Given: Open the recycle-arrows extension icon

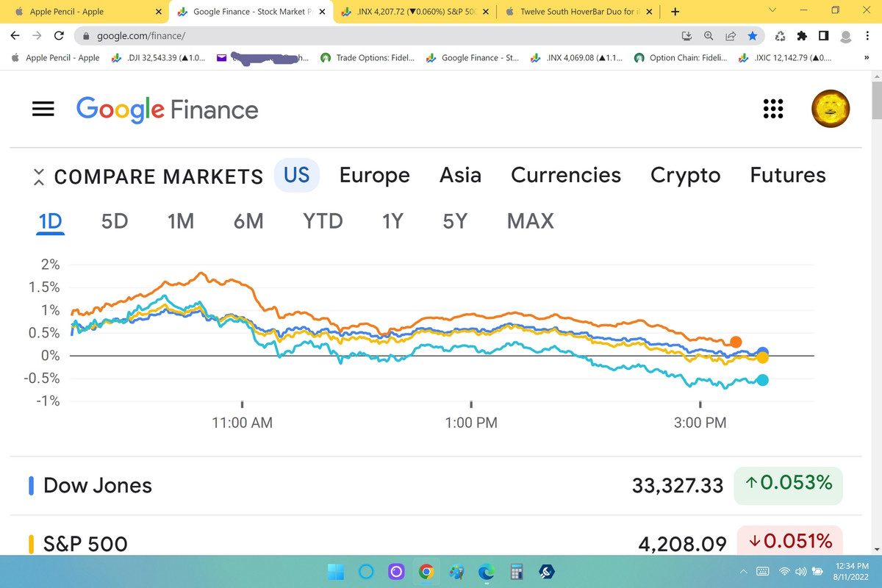Looking at the screenshot, I should 781,35.
